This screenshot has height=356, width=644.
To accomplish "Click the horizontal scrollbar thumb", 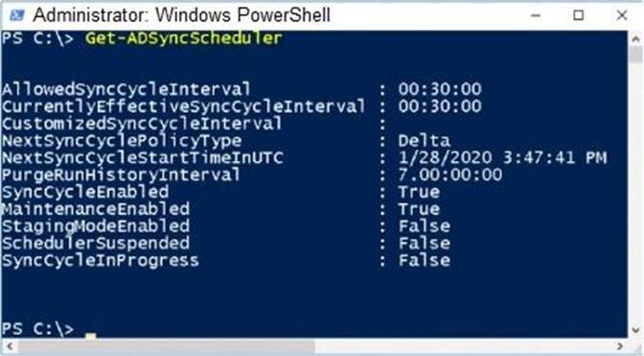I will (x=166, y=346).
